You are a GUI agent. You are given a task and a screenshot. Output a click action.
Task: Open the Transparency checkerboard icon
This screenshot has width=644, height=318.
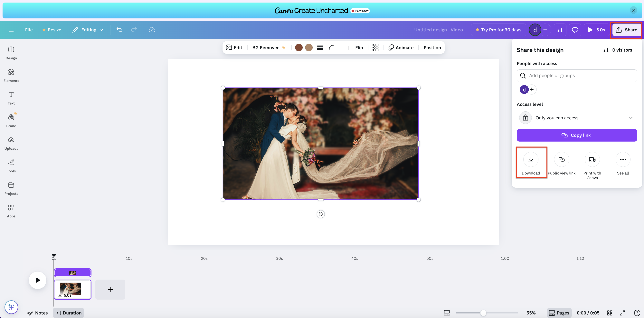375,47
